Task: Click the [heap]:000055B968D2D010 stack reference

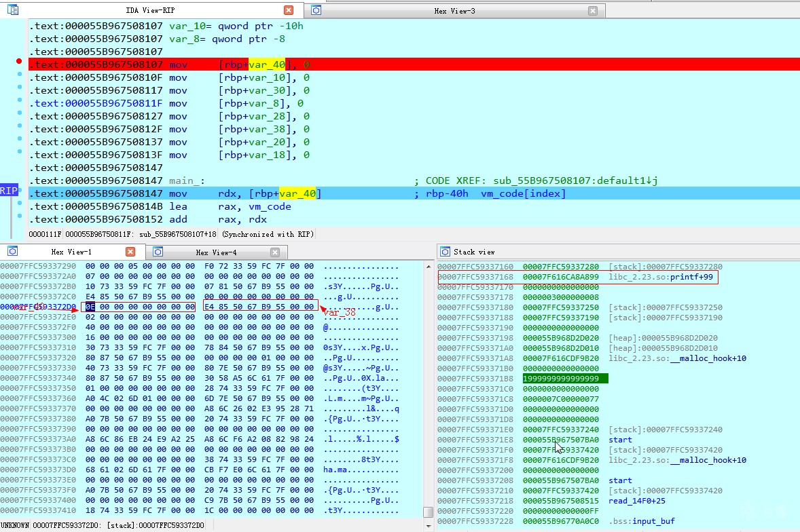Action: [663, 348]
